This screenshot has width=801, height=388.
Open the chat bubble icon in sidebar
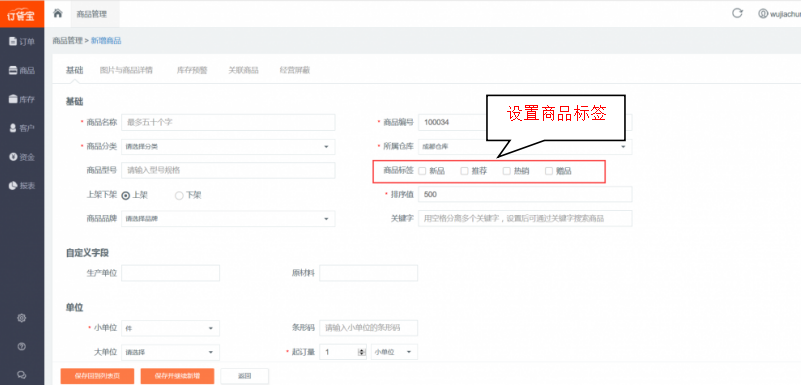(x=21, y=375)
